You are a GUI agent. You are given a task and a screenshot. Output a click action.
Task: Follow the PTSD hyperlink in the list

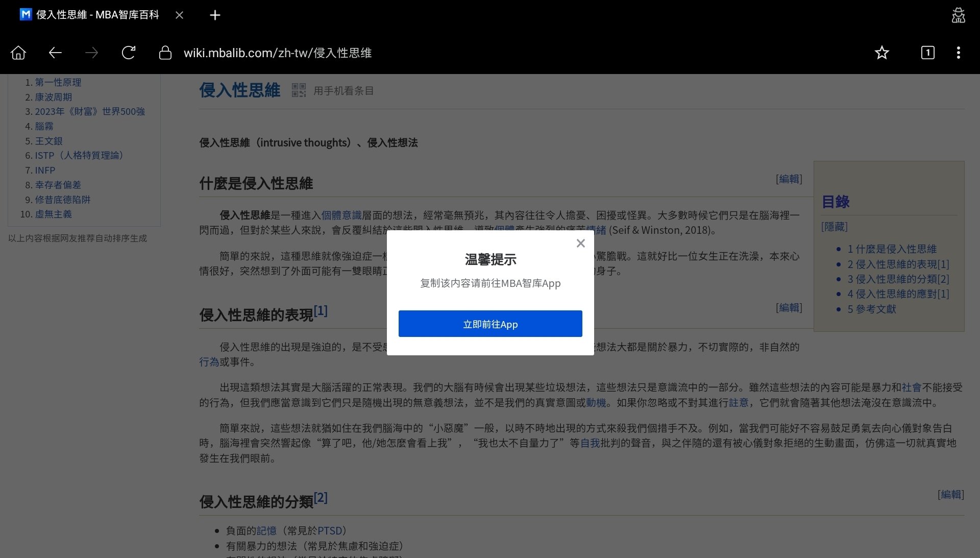coord(329,530)
